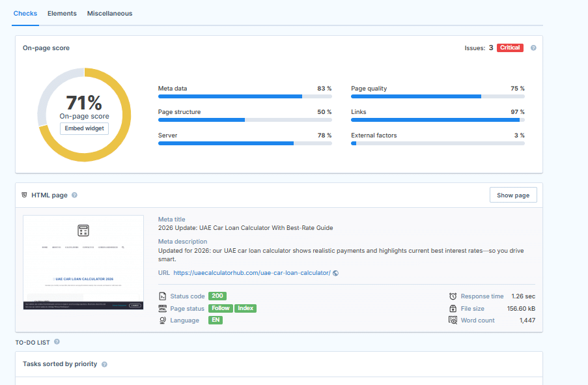
Task: Click the Status code icon
Action: (163, 296)
